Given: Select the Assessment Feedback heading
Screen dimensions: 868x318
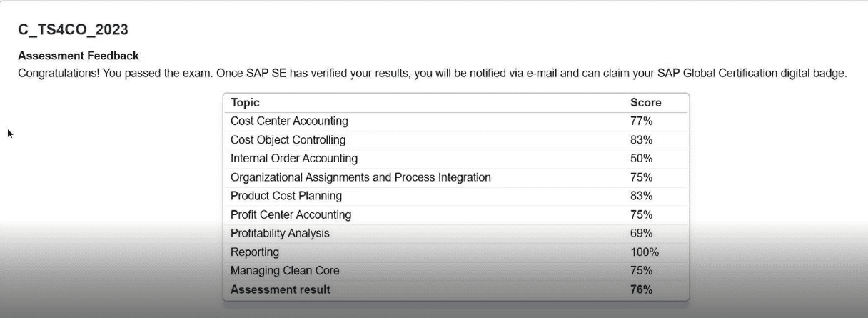Looking at the screenshot, I should click(x=79, y=56).
